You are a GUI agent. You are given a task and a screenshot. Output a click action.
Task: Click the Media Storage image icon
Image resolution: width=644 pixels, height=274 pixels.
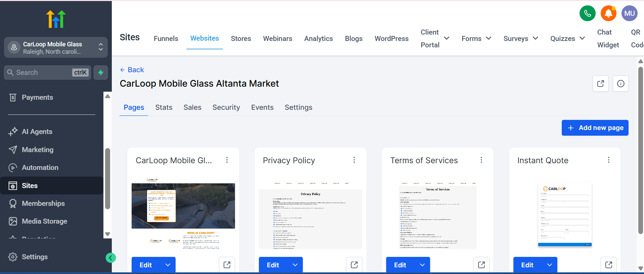[13, 221]
